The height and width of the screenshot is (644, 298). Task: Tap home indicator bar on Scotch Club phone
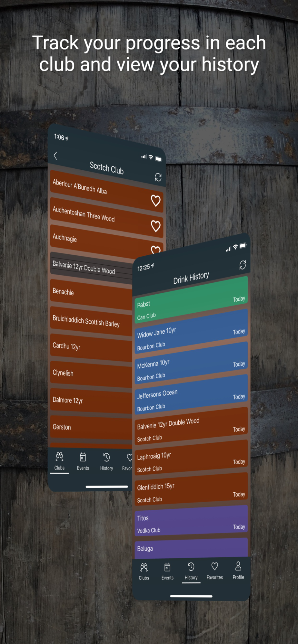coord(107,487)
